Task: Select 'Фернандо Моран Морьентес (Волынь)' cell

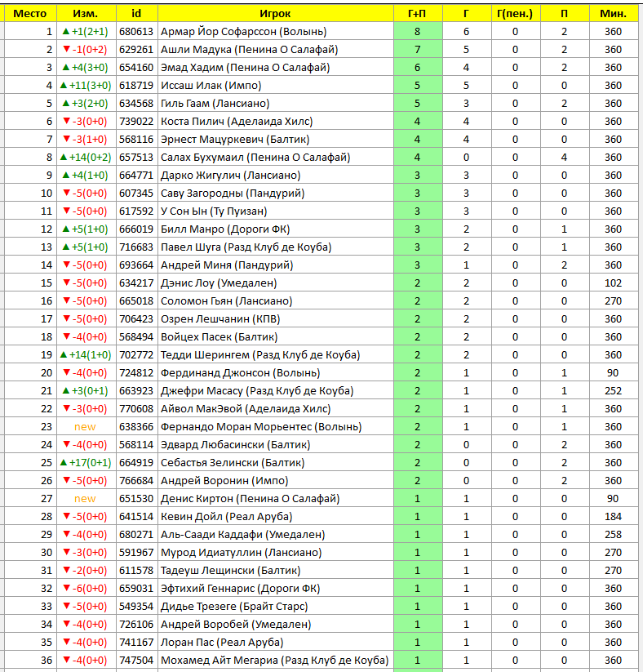Action: coord(276,427)
